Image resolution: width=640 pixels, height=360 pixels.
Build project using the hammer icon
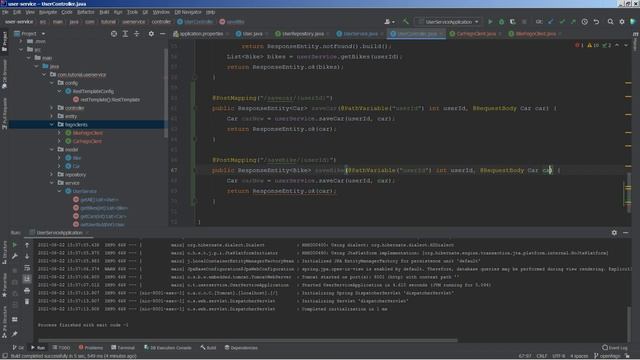point(405,22)
